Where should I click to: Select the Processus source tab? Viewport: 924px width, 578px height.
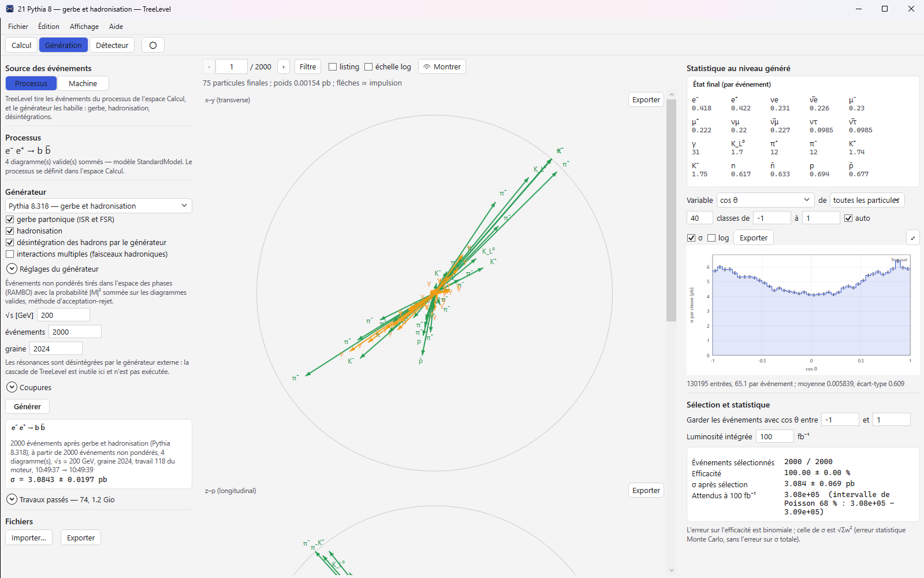pos(31,83)
